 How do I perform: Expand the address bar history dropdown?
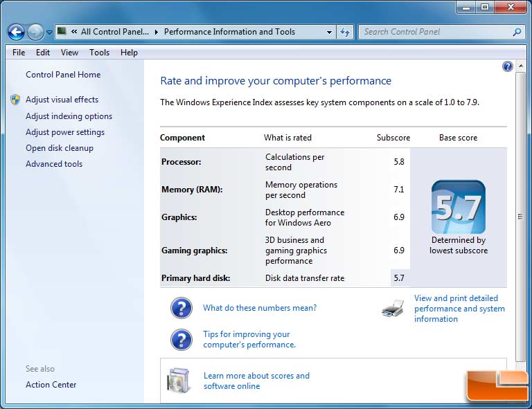point(329,32)
